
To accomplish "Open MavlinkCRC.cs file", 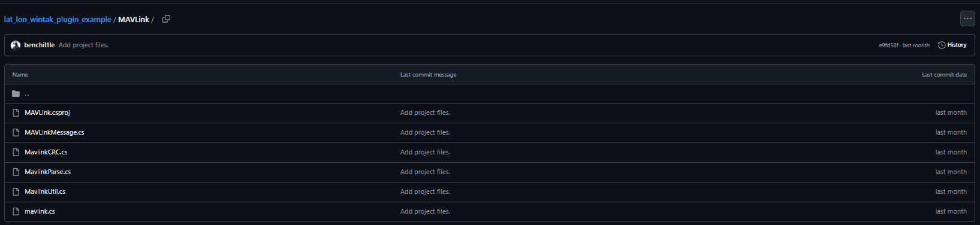I will pyautogui.click(x=46, y=152).
